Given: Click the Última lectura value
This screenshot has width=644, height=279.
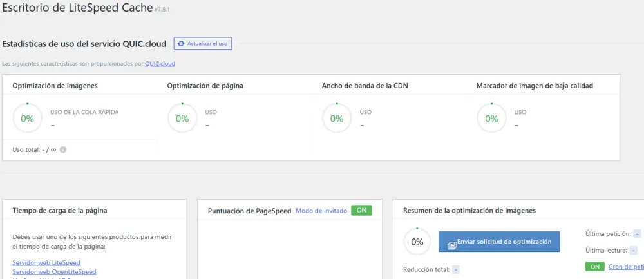Looking at the screenshot, I should click(633, 250).
